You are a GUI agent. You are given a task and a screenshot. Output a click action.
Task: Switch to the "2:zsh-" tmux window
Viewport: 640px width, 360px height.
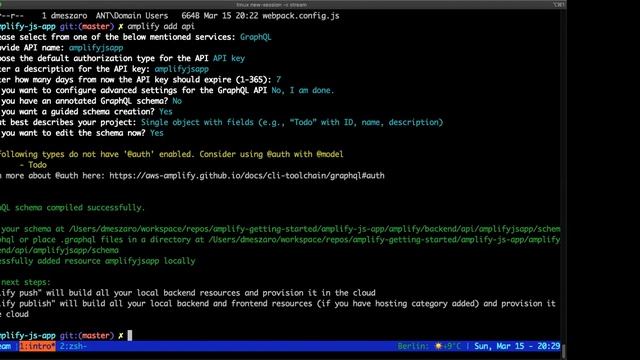click(73, 346)
